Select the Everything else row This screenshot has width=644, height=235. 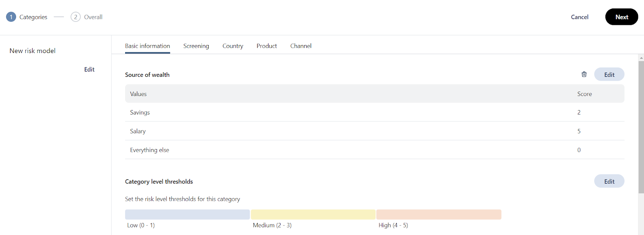click(x=375, y=150)
